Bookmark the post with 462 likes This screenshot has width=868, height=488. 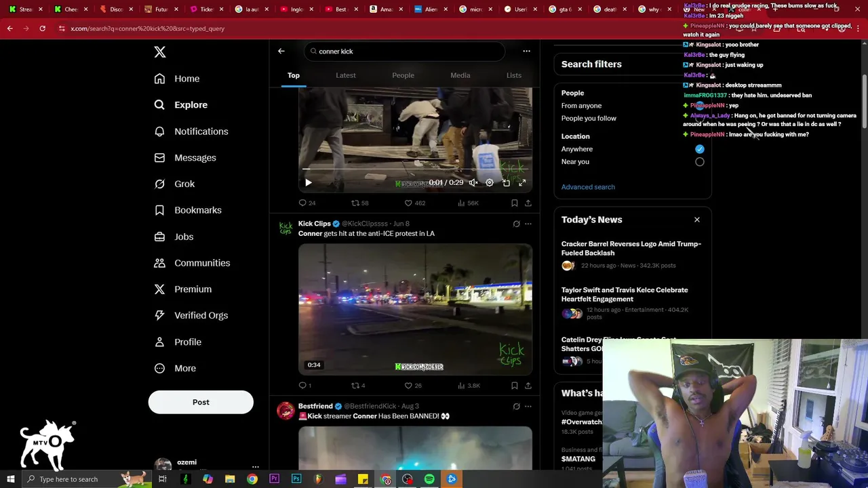515,203
